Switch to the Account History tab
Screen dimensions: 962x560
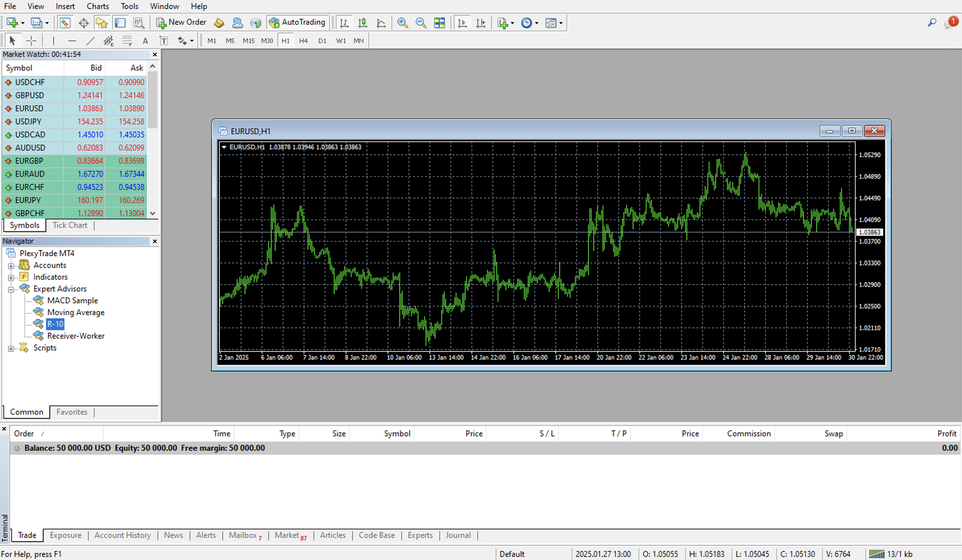[x=123, y=535]
